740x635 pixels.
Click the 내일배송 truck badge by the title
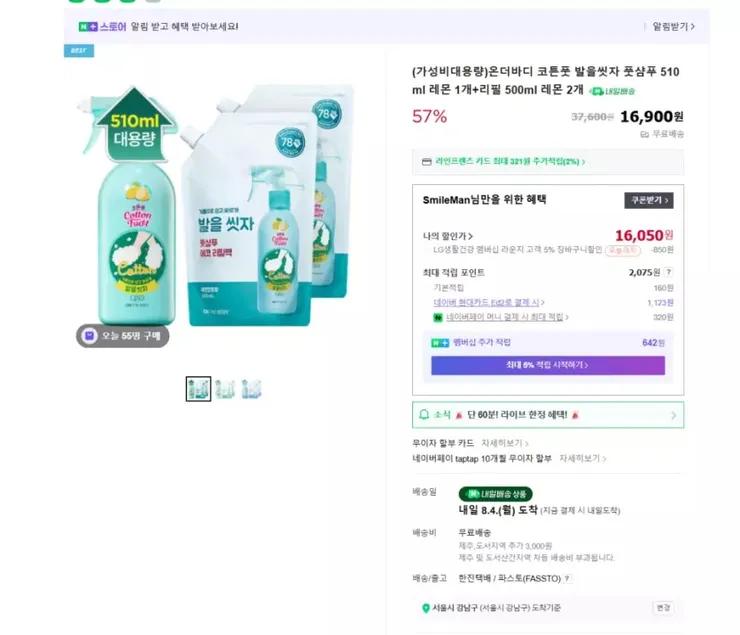pyautogui.click(x=613, y=91)
